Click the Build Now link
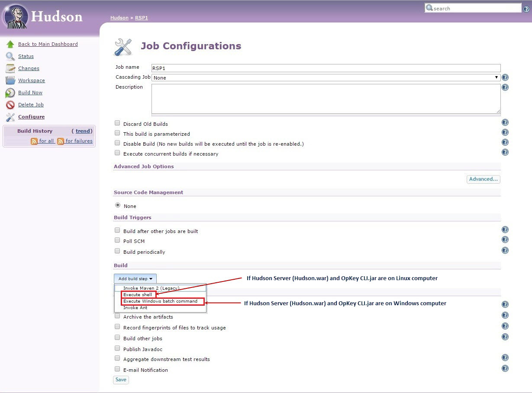 coord(30,93)
